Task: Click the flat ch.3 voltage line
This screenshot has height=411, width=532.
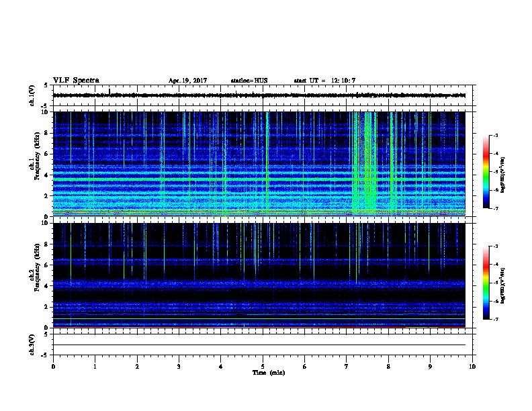Action: click(x=259, y=345)
